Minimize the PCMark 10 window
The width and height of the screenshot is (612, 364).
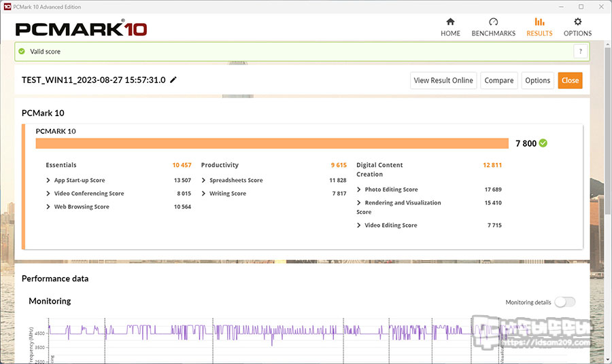561,7
